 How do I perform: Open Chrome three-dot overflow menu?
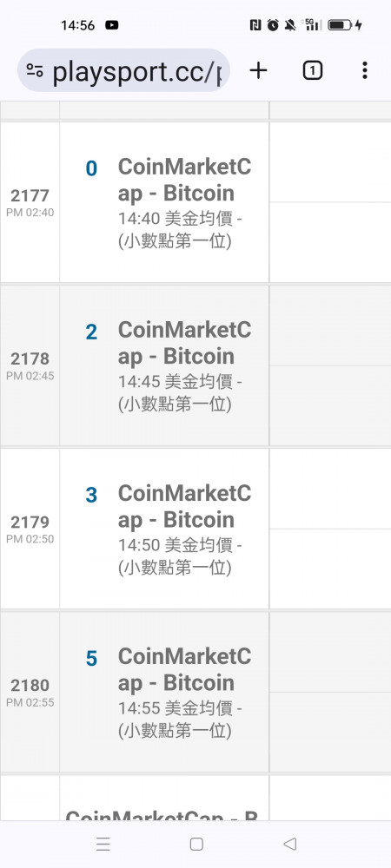coord(364,70)
